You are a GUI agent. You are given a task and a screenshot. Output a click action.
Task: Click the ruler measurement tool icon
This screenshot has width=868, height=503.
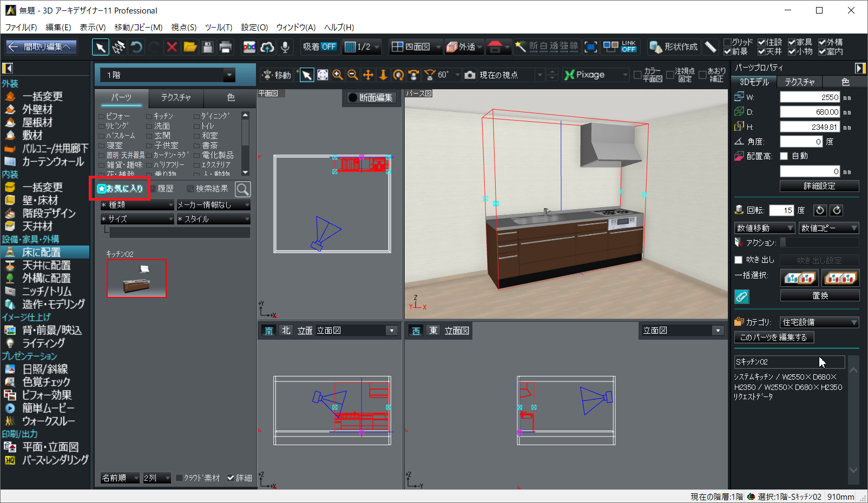click(711, 47)
